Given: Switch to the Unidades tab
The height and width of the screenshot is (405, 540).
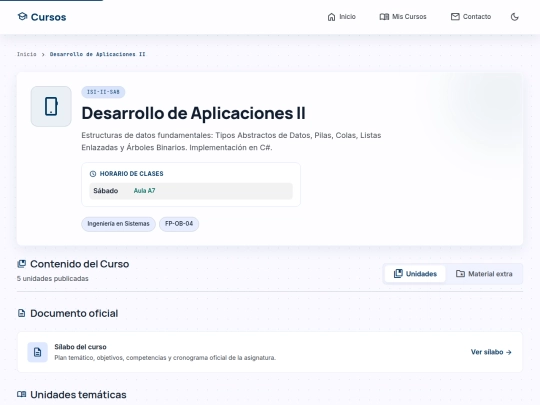Looking at the screenshot, I should click(x=415, y=274).
